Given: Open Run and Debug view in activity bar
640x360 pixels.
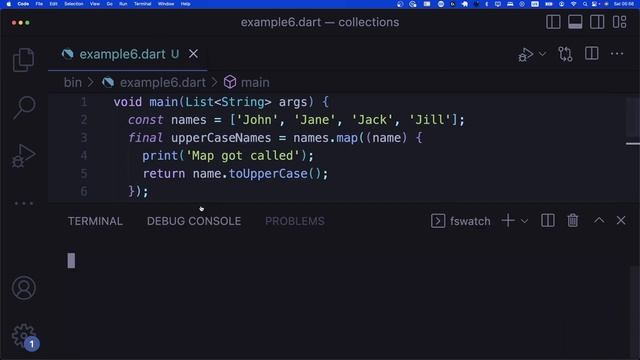Looking at the screenshot, I should pos(23,156).
